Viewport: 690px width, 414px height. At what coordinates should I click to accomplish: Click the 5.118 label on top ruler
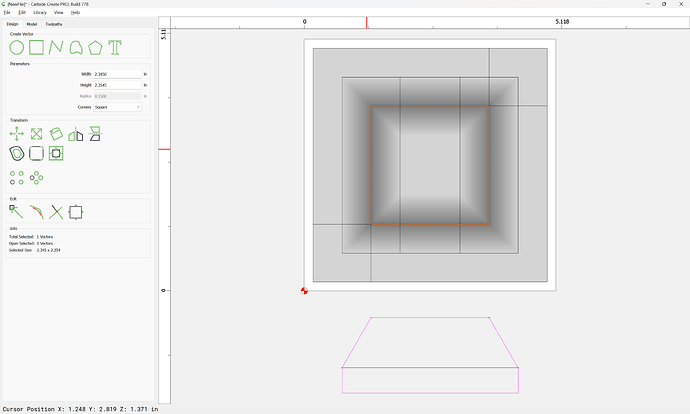[562, 22]
